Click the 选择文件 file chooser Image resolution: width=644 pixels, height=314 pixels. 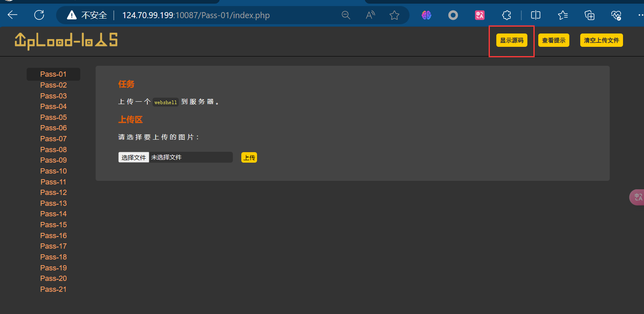coord(134,157)
